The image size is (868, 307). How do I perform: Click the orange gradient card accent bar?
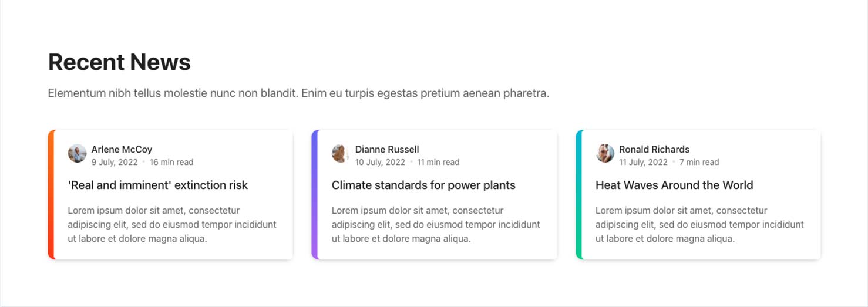[51, 194]
